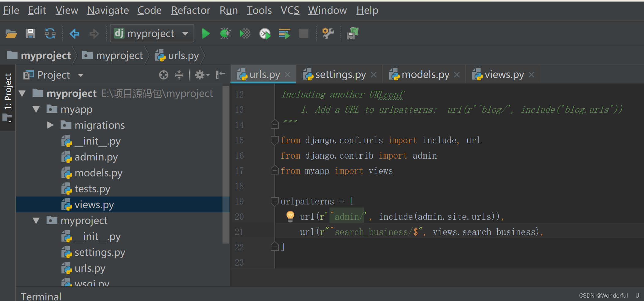Click the Open folder toolbar icon
The width and height of the screenshot is (644, 301).
pyautogui.click(x=11, y=33)
